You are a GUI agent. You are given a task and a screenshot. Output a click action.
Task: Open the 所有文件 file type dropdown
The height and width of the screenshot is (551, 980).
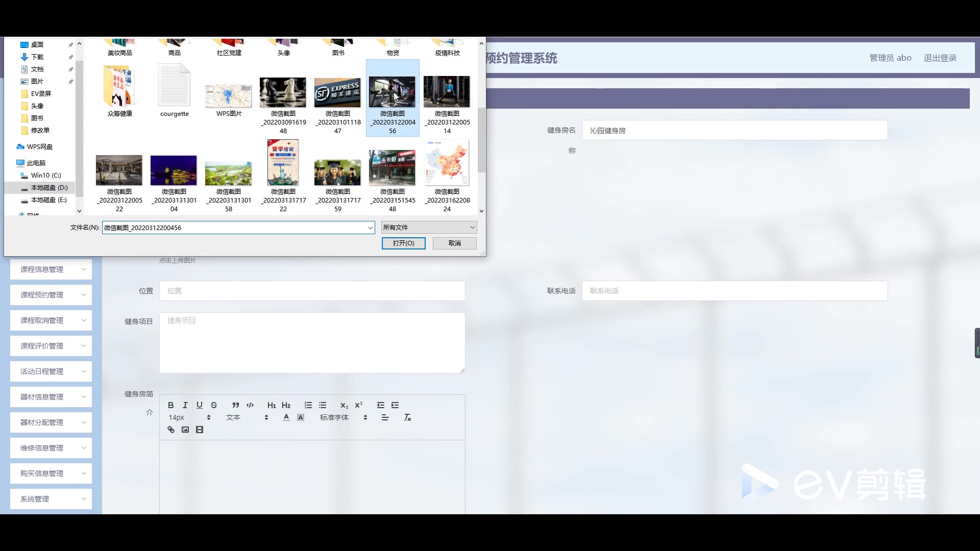[x=429, y=228]
